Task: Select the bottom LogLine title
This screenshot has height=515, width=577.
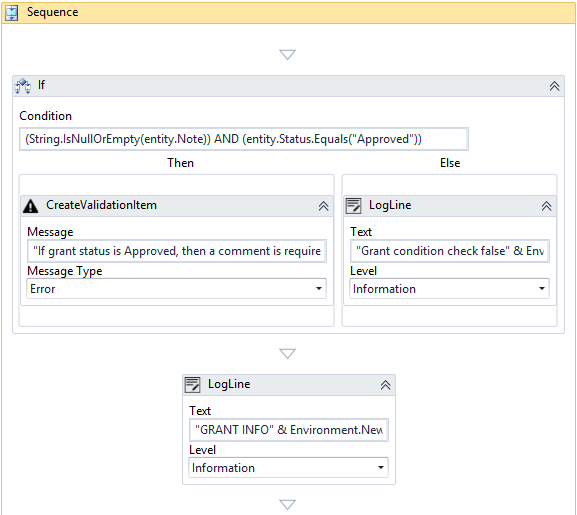Action: (x=229, y=384)
